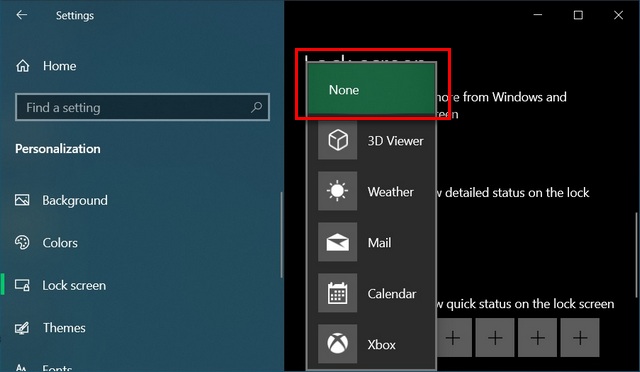Maximize the Settings window

point(578,15)
